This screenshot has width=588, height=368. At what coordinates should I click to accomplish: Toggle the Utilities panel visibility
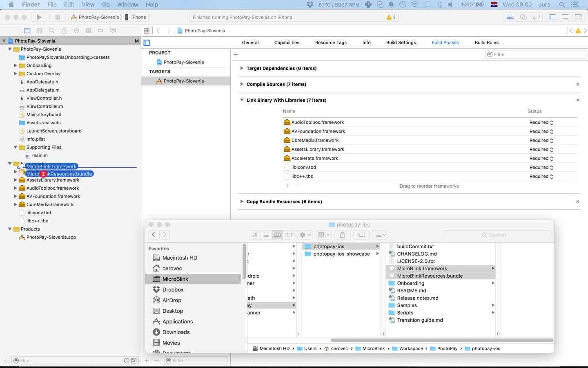tap(579, 17)
